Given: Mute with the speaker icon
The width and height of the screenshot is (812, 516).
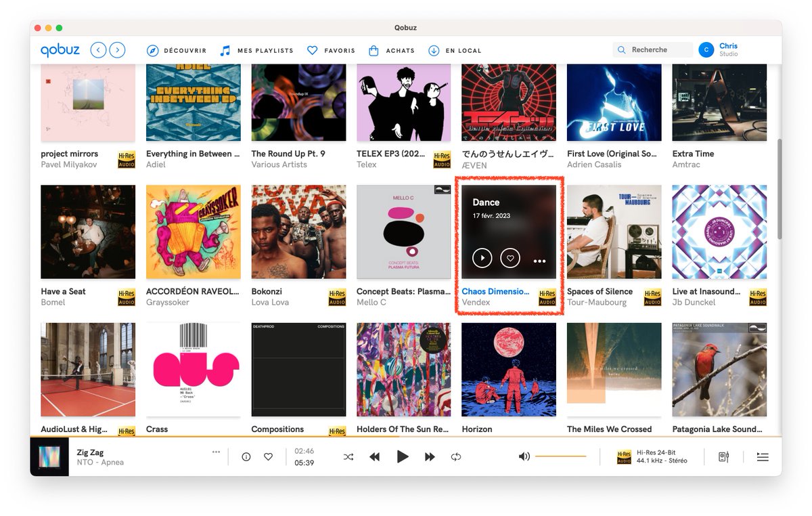Looking at the screenshot, I should pyautogui.click(x=524, y=457).
